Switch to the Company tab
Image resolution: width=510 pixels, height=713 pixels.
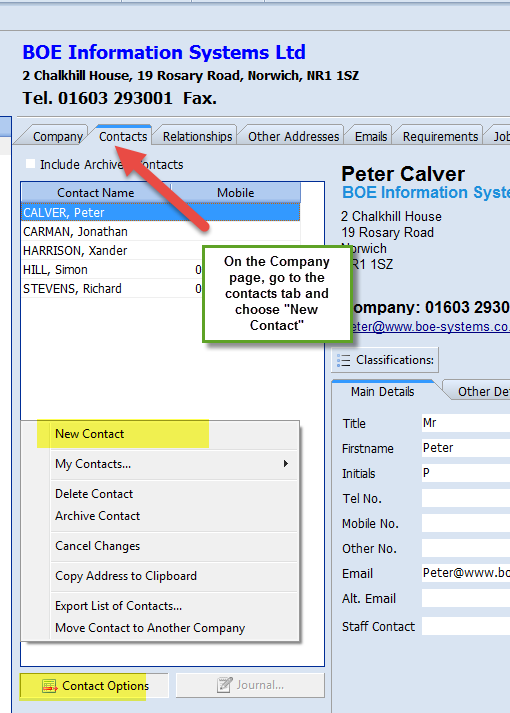(58, 136)
